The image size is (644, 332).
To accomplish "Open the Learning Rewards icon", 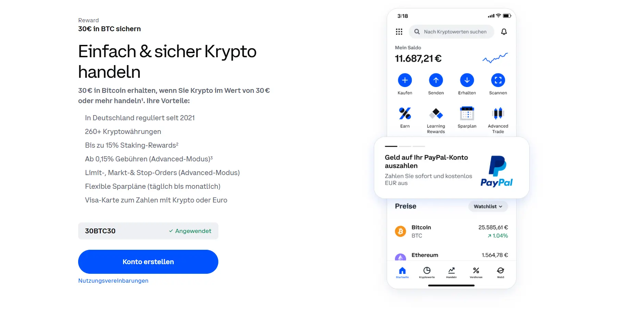I will point(436,113).
